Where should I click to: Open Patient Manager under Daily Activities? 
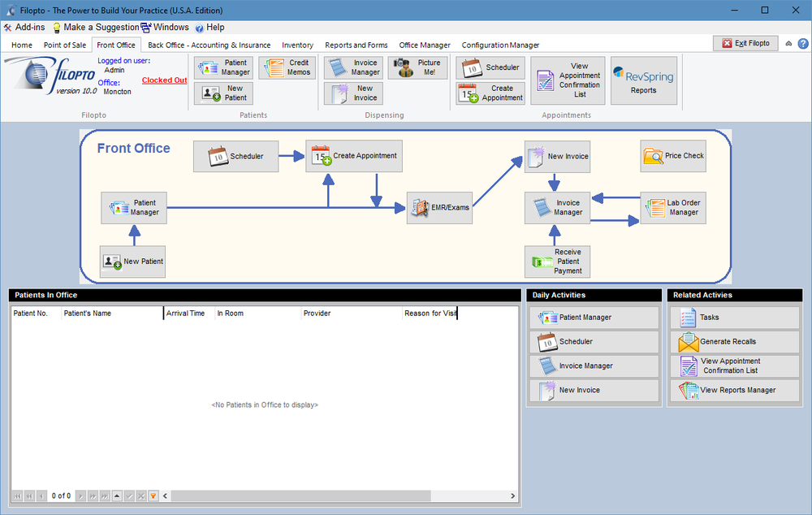click(x=594, y=317)
